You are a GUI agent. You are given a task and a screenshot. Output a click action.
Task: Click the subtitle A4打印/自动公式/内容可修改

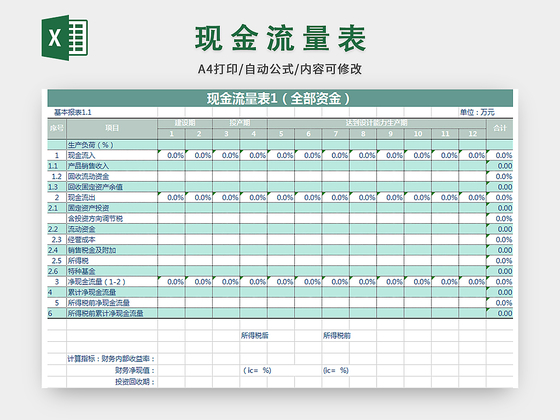(x=280, y=69)
